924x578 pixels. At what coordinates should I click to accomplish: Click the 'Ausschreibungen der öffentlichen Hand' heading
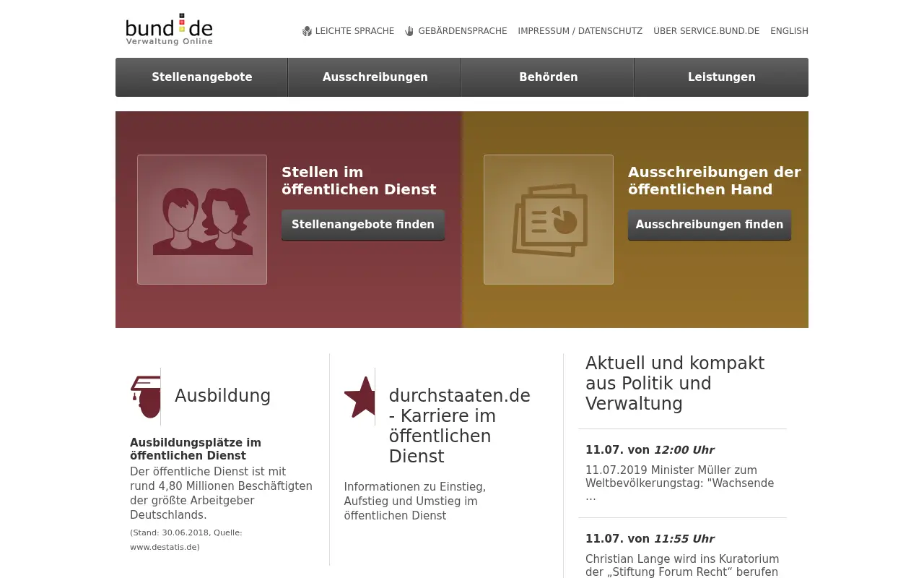pyautogui.click(x=715, y=181)
